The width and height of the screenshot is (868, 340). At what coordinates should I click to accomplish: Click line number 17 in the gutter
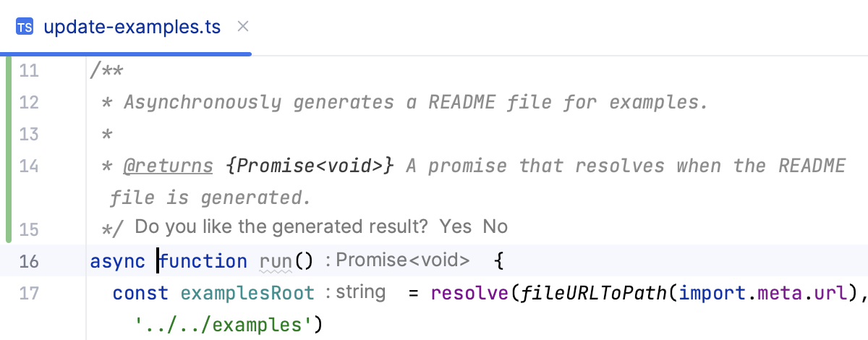(29, 293)
